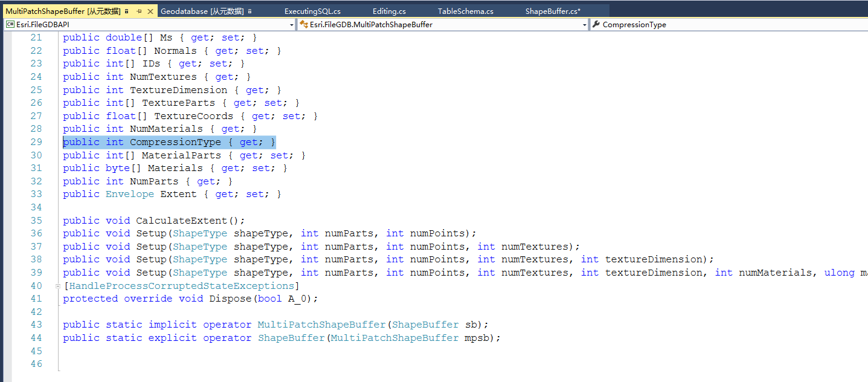Open the ShapeBuffer.cs* tab
The height and width of the screenshot is (382, 868).
pos(553,11)
